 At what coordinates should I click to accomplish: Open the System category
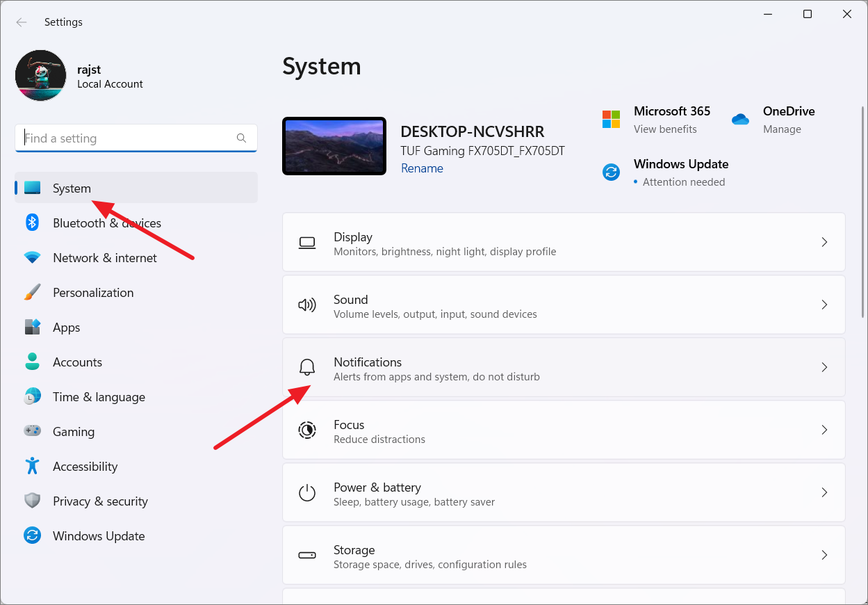[136, 188]
